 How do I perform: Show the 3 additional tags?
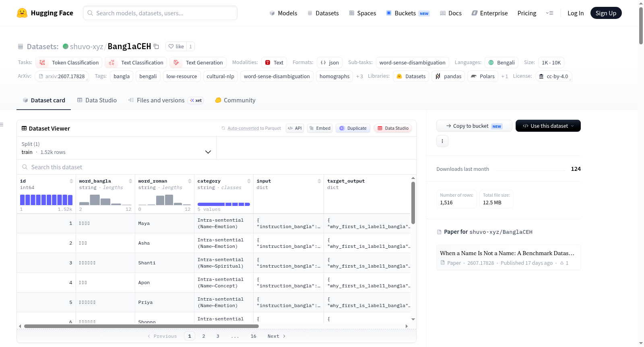click(359, 76)
